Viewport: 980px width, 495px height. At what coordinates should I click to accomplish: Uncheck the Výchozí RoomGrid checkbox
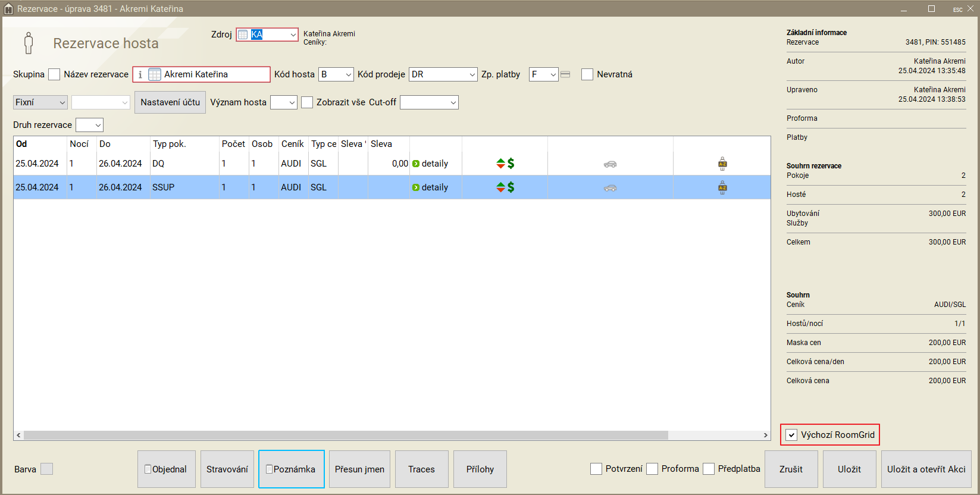click(791, 435)
